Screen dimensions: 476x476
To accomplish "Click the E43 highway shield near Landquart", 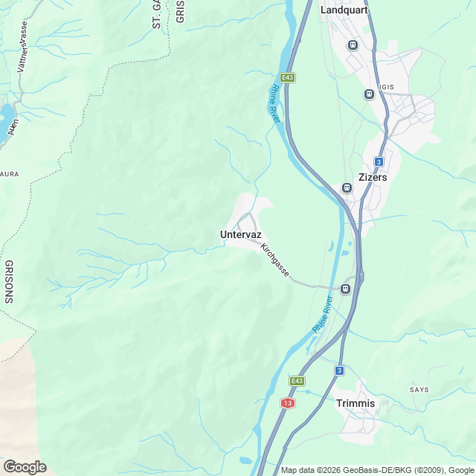I will [x=287, y=77].
